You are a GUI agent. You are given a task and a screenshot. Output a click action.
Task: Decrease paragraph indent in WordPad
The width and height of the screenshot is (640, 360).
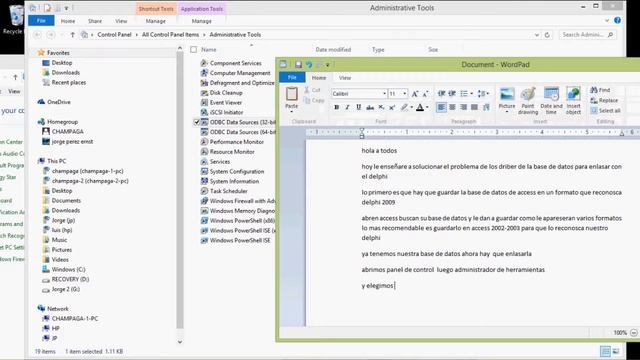pos(441,93)
